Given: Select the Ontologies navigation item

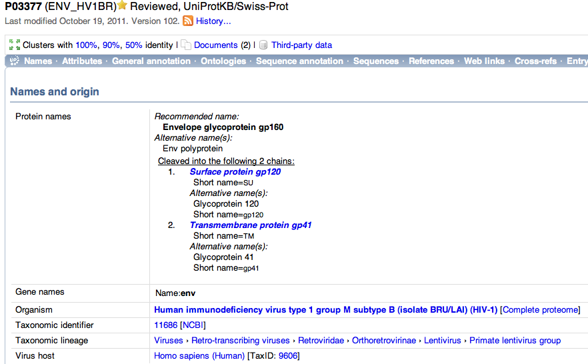Looking at the screenshot, I should coord(223,61).
